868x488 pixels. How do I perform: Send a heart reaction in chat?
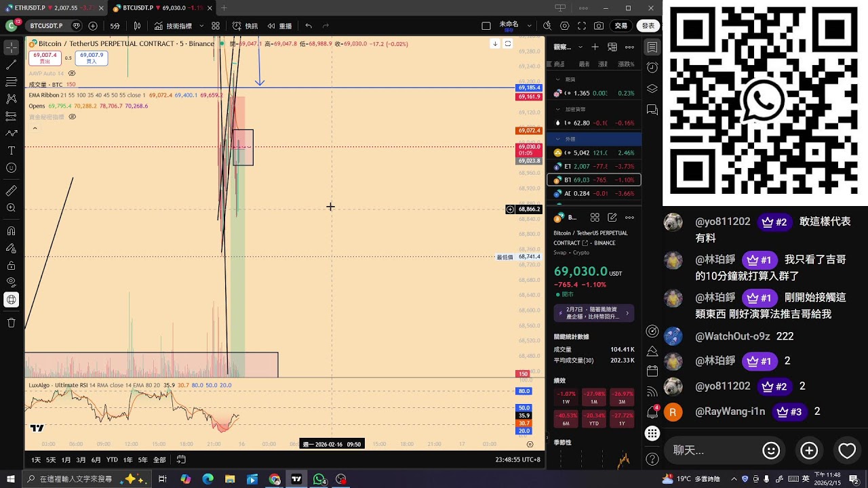tap(847, 451)
